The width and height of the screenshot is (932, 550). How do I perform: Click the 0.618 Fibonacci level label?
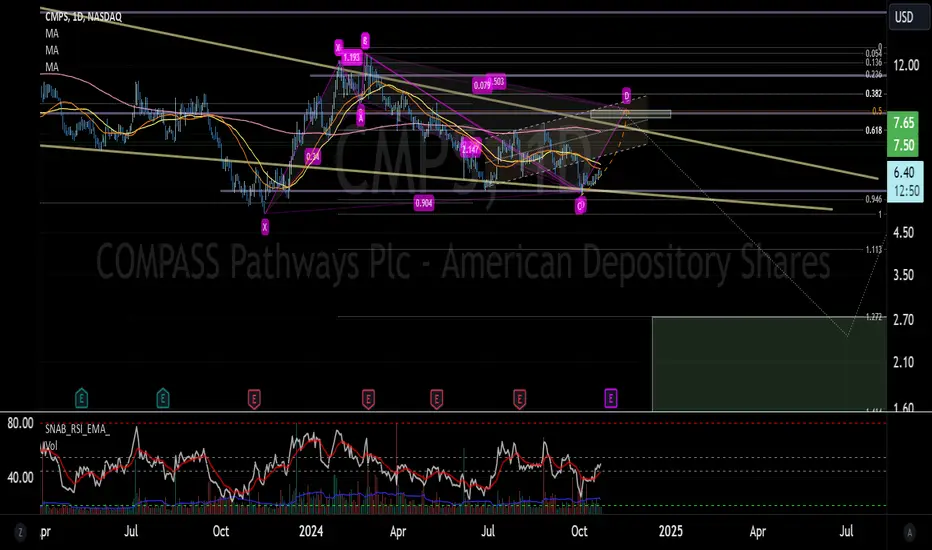point(873,130)
